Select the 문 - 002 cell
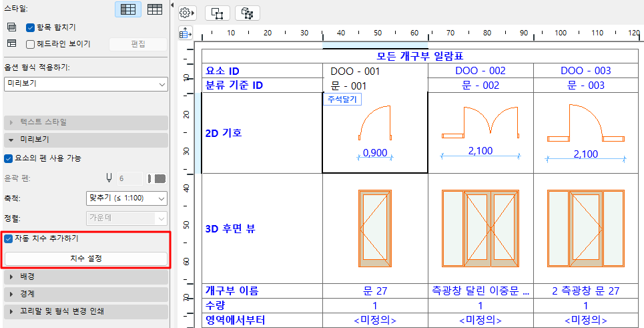Viewport: 644px width, 328px height. pos(480,86)
